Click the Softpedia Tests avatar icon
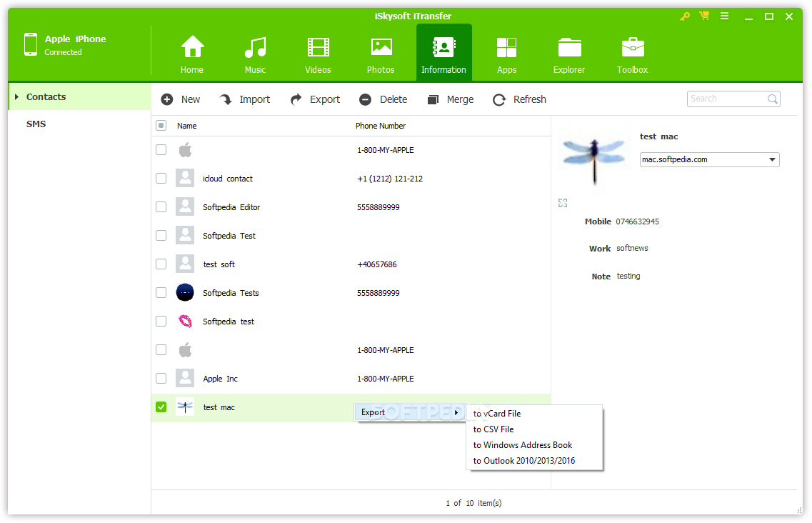Image resolution: width=812 pixels, height=523 pixels. (x=185, y=292)
